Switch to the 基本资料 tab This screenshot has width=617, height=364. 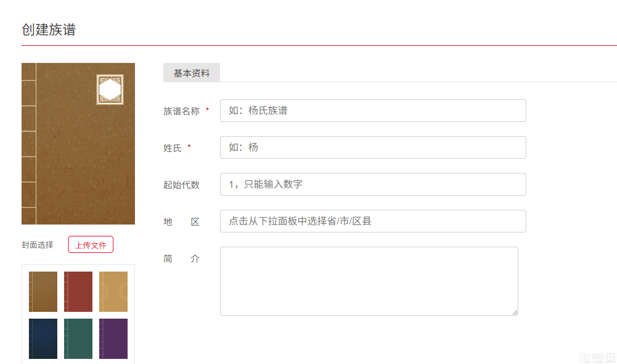192,73
